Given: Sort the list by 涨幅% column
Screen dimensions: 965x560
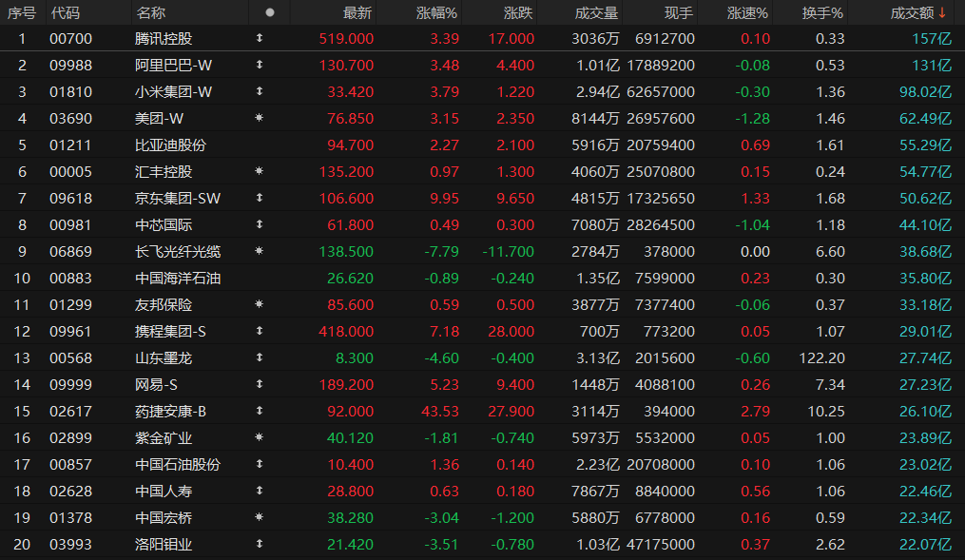Looking at the screenshot, I should coord(436,13).
